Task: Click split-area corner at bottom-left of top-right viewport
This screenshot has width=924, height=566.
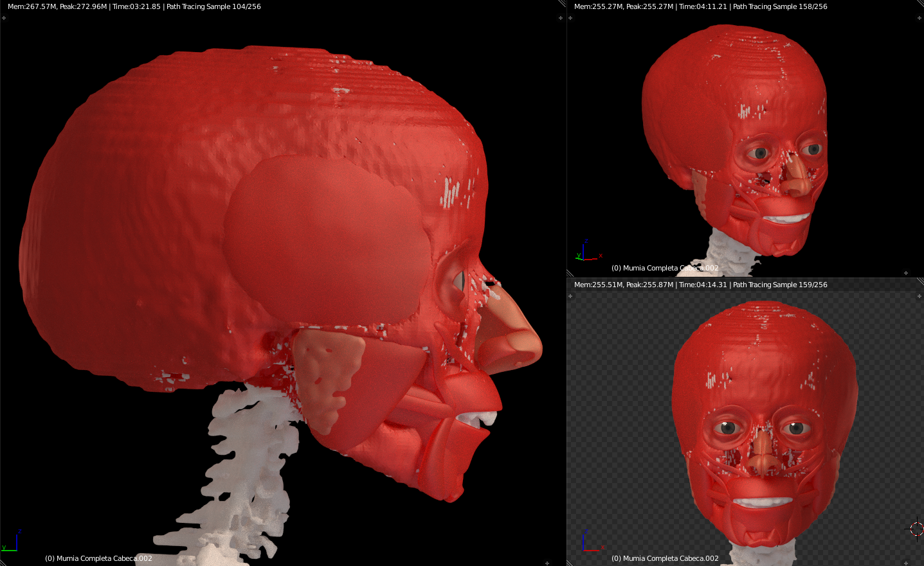Action: [x=570, y=273]
